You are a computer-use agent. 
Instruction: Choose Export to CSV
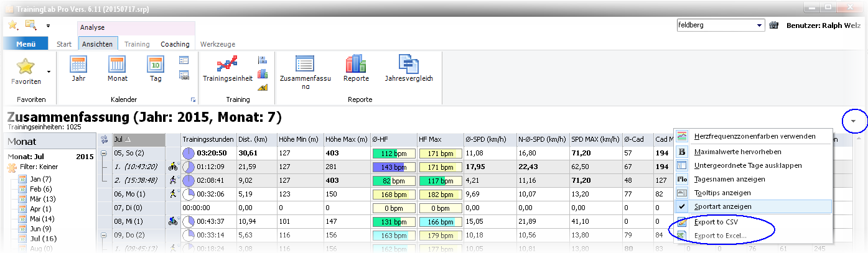point(753,222)
